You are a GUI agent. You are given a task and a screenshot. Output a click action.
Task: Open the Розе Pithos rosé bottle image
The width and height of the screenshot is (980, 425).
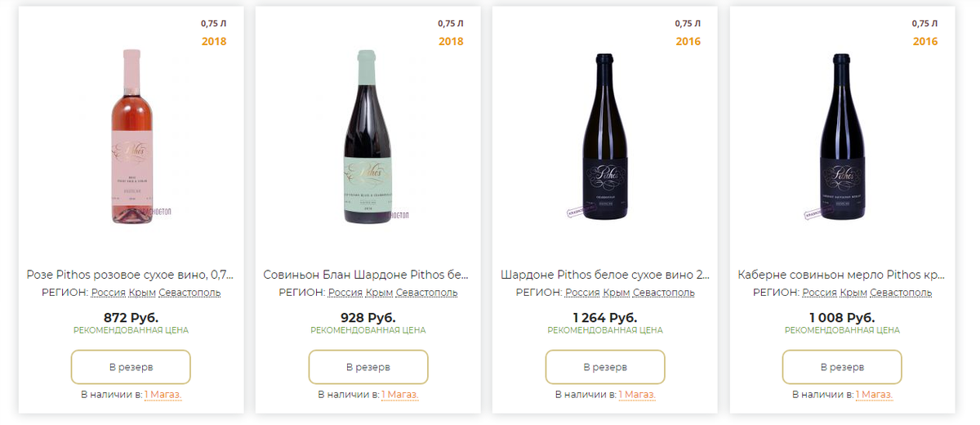(x=131, y=137)
